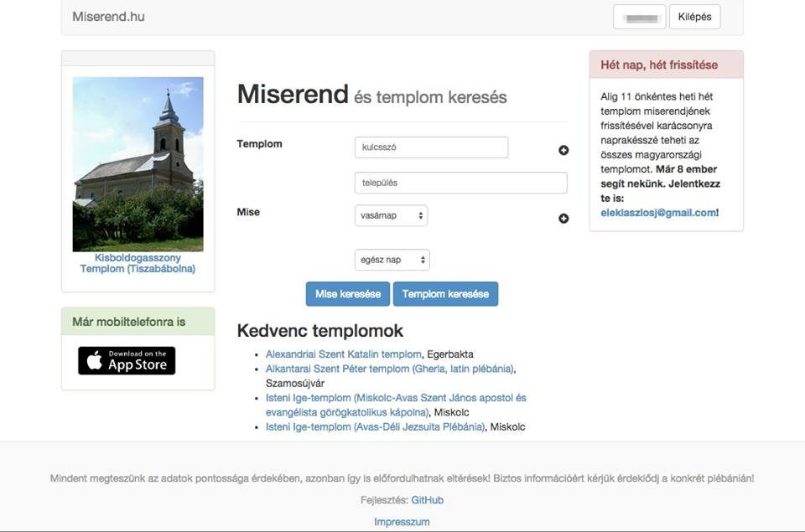
Task: Open the Impresszum footer link
Action: click(402, 522)
